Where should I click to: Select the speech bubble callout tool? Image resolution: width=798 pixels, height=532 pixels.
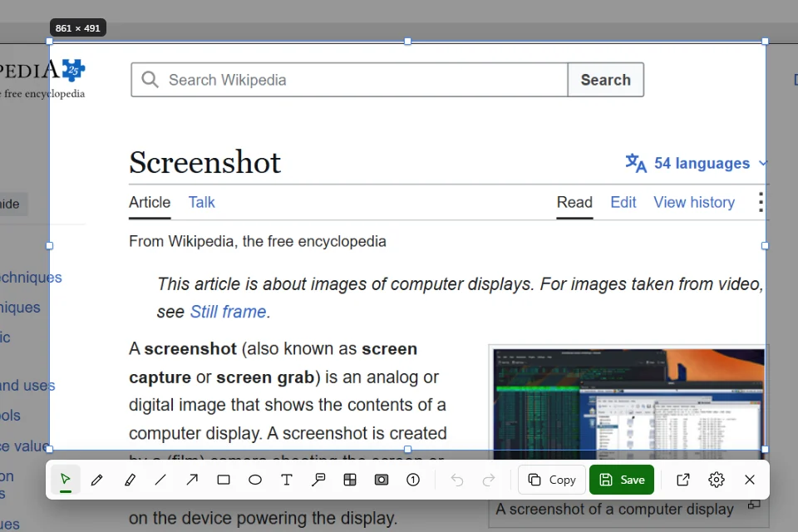click(318, 480)
